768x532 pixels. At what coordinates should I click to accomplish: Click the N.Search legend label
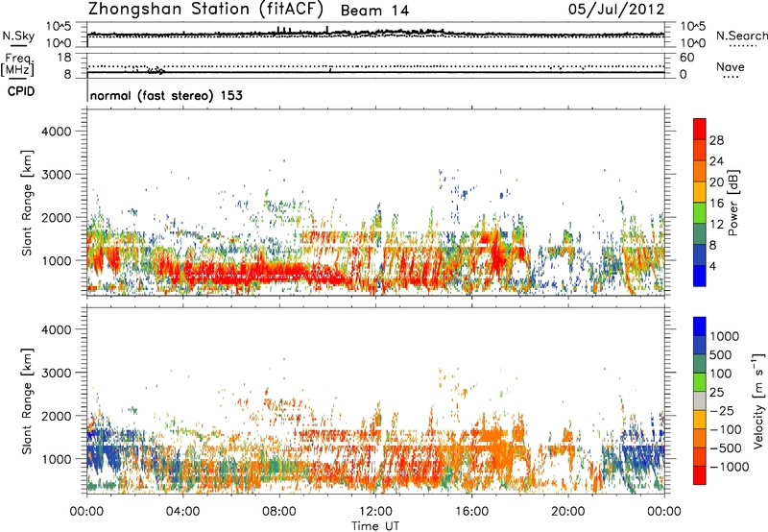[741, 36]
